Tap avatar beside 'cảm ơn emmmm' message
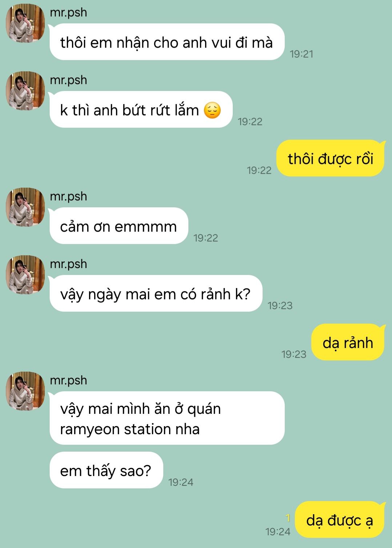Screen dimensions: 392x548 coord(25,207)
